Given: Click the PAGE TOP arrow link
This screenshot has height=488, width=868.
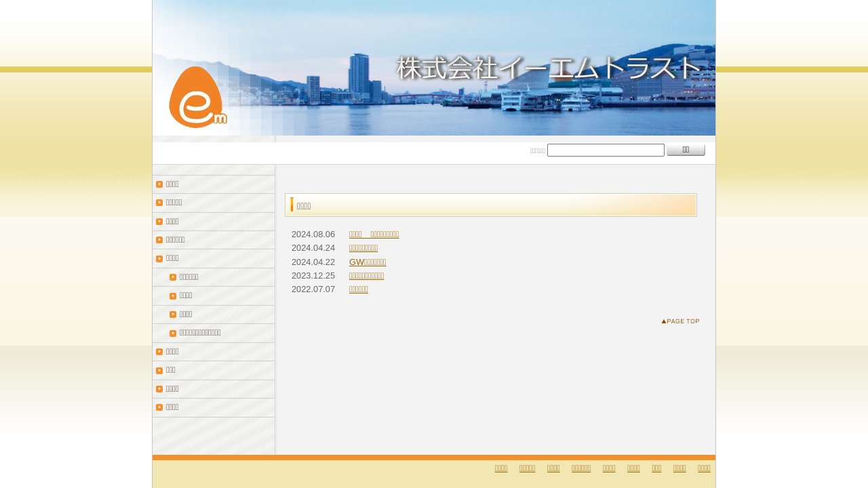Looking at the screenshot, I should tap(680, 321).
